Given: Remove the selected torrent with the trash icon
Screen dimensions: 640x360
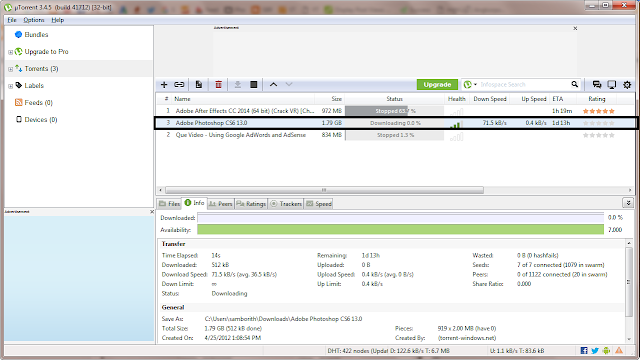Looking at the screenshot, I should point(218,84).
